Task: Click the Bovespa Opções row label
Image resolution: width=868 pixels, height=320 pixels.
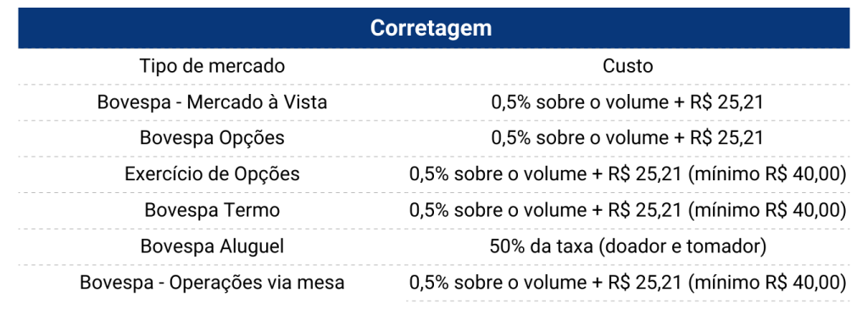Action: click(x=212, y=138)
